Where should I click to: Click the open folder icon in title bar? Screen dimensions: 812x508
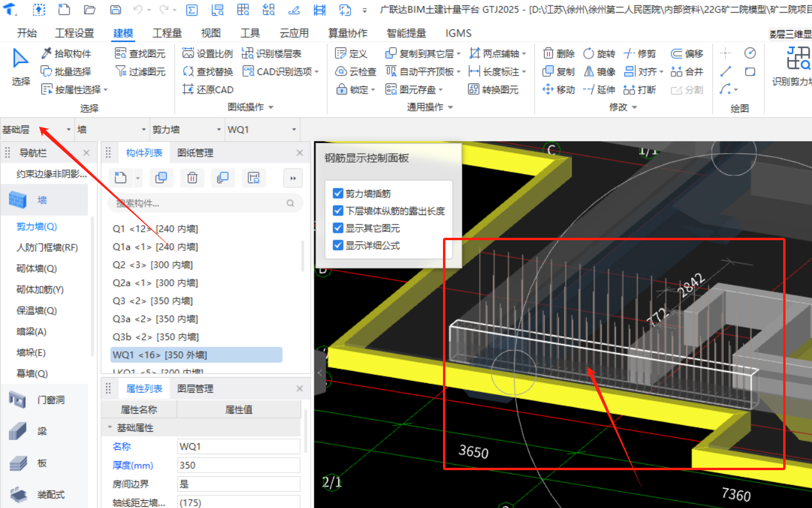pyautogui.click(x=90, y=10)
